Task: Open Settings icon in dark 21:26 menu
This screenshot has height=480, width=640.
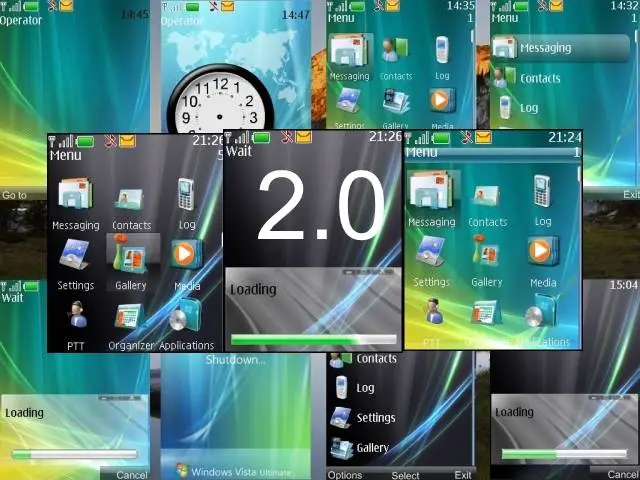Action: (74, 254)
